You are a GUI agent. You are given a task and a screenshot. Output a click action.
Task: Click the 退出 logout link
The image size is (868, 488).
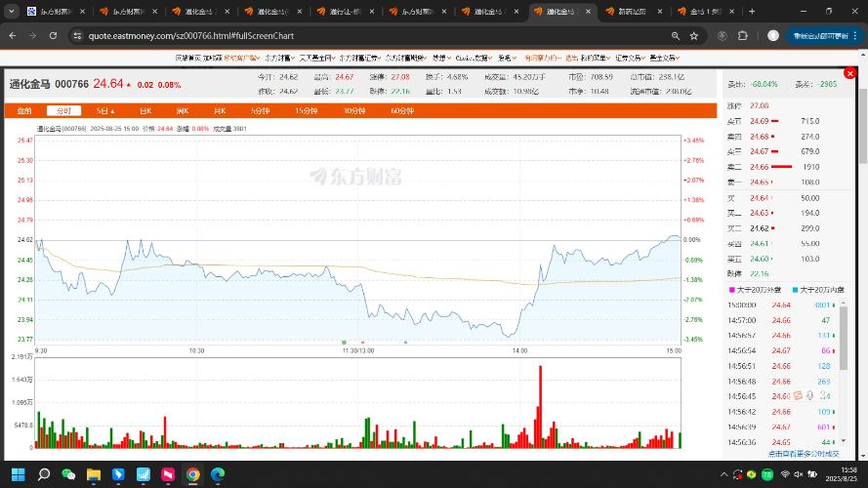[572, 58]
